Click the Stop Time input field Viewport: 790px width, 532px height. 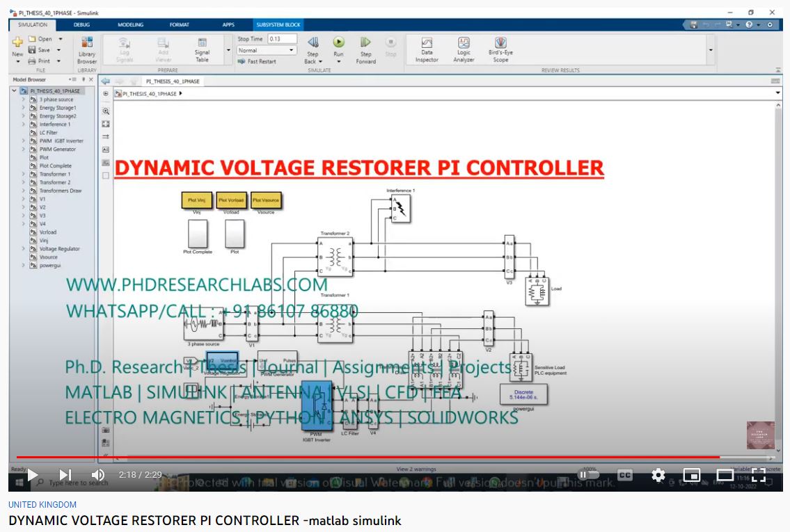[282, 40]
